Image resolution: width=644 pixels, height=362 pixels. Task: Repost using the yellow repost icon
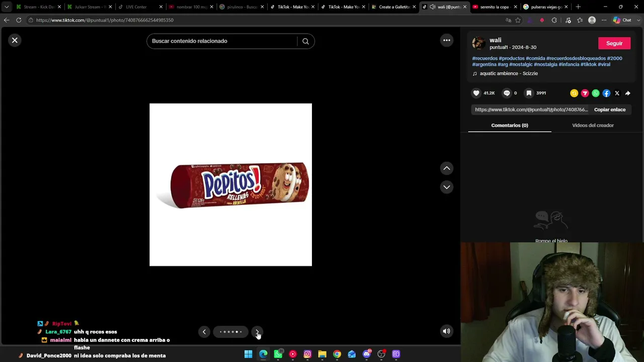pos(574,93)
